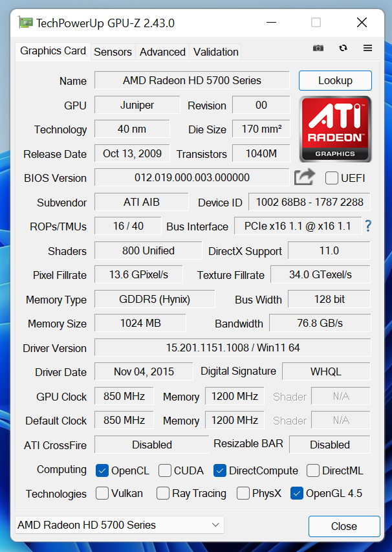This screenshot has width=392, height=552.
Task: Click the BIOS Version field
Action: coord(191,177)
